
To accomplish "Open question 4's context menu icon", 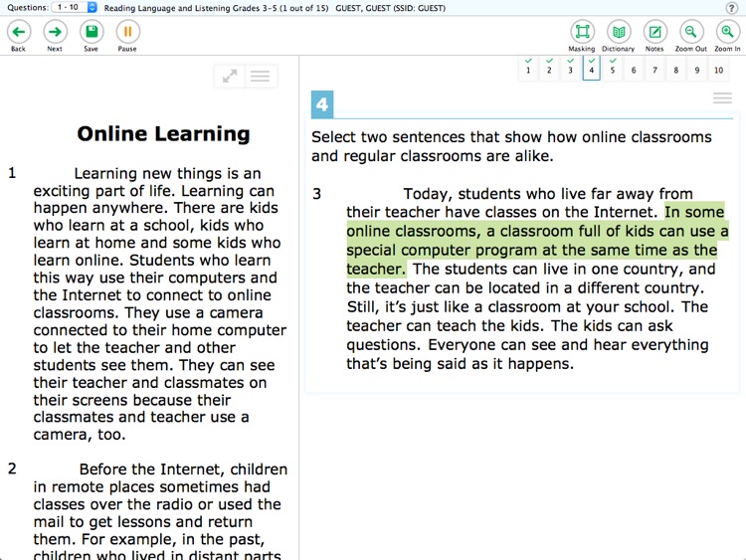I will click(x=722, y=98).
